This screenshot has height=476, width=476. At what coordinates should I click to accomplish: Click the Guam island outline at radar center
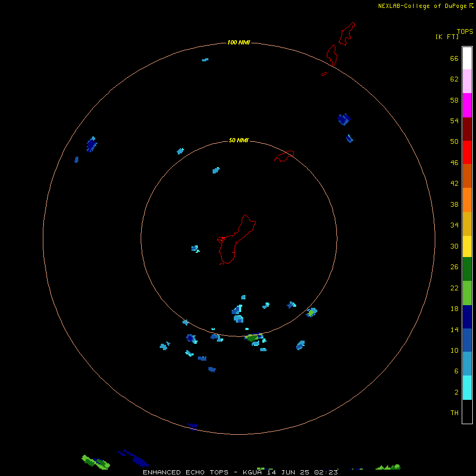[236, 240]
